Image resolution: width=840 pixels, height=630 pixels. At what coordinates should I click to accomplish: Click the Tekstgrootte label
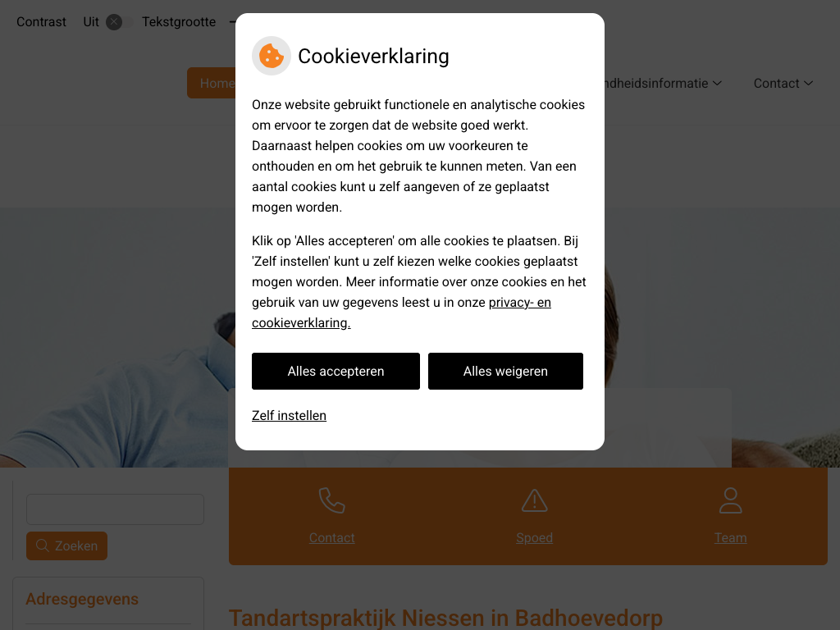pos(179,22)
